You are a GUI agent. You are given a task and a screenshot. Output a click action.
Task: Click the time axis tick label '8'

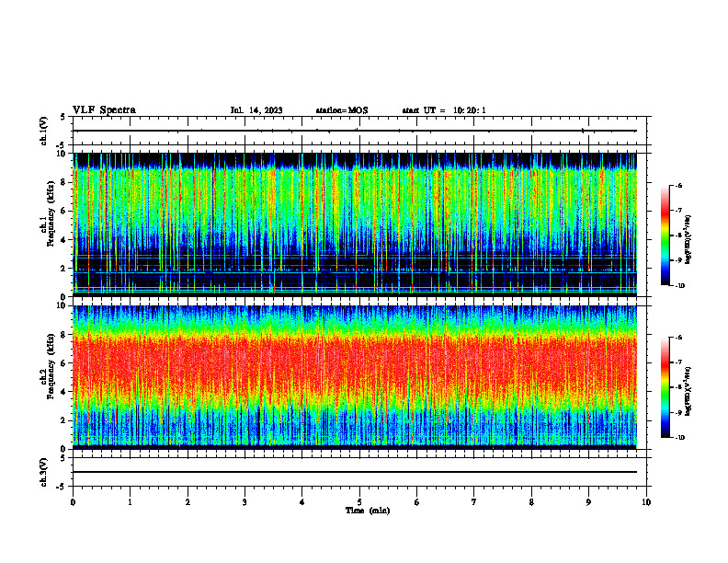click(x=531, y=502)
